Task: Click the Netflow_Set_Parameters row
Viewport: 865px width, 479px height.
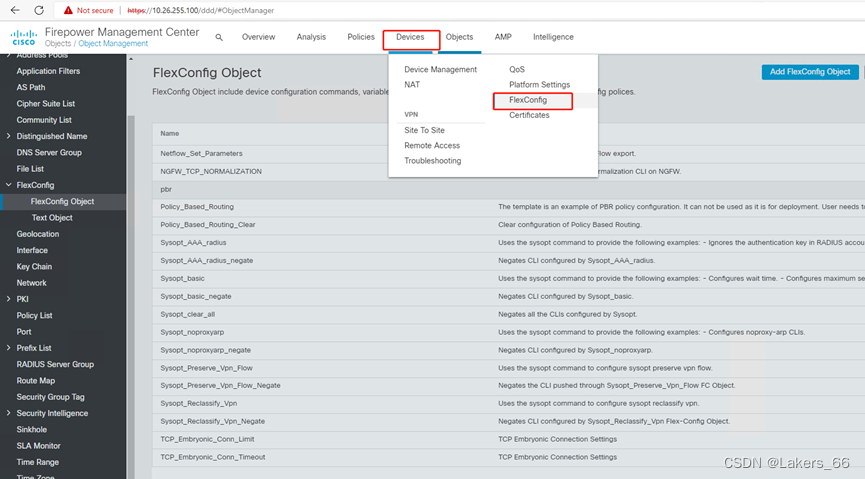Action: coord(509,153)
